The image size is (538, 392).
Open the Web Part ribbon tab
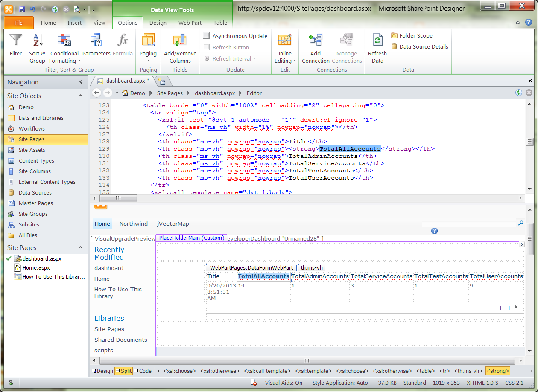(x=190, y=23)
